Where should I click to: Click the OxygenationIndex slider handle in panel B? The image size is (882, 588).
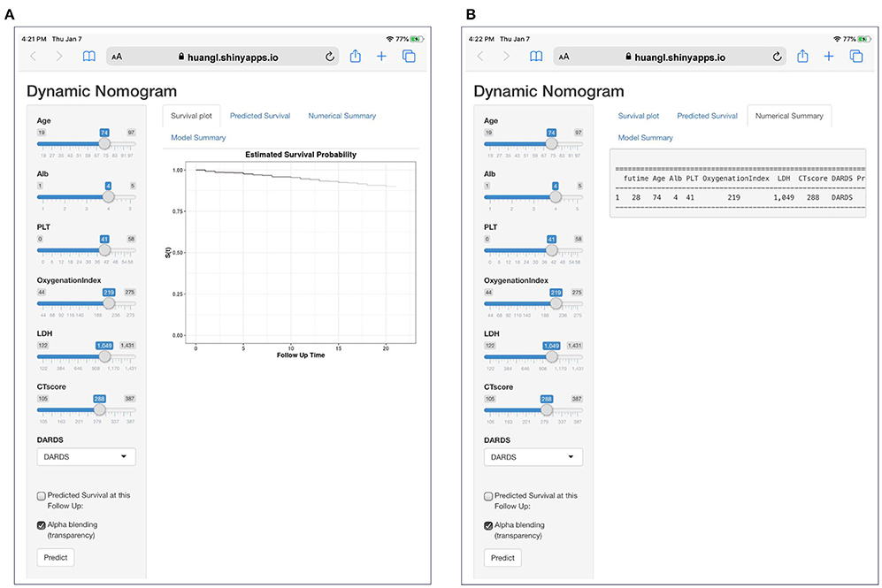(x=556, y=303)
